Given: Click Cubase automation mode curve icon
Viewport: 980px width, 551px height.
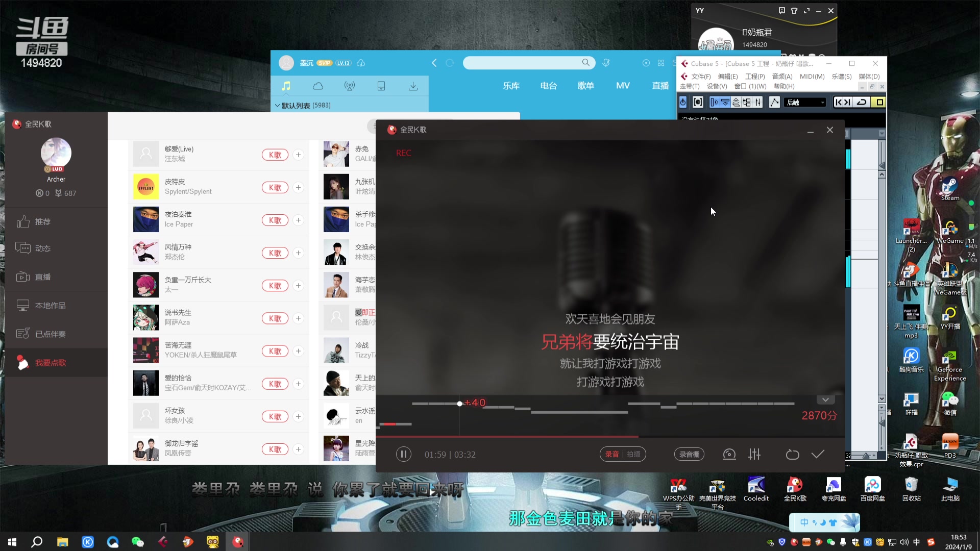Looking at the screenshot, I should click(774, 102).
